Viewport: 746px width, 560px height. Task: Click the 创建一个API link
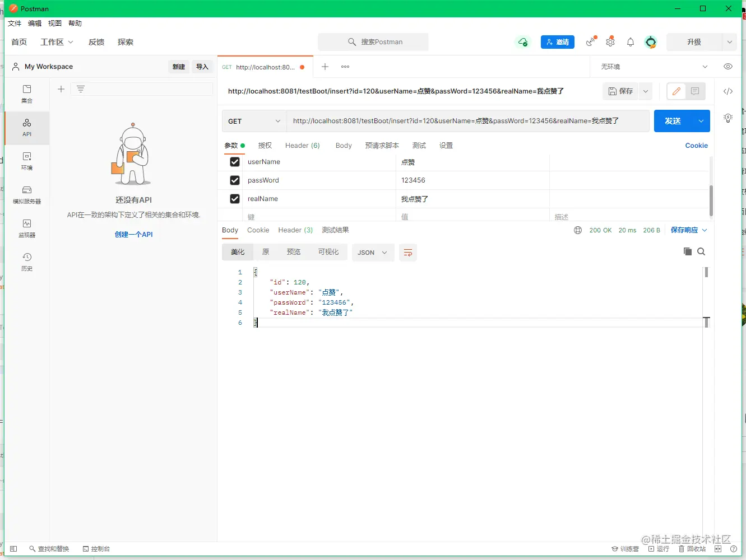[x=134, y=235]
